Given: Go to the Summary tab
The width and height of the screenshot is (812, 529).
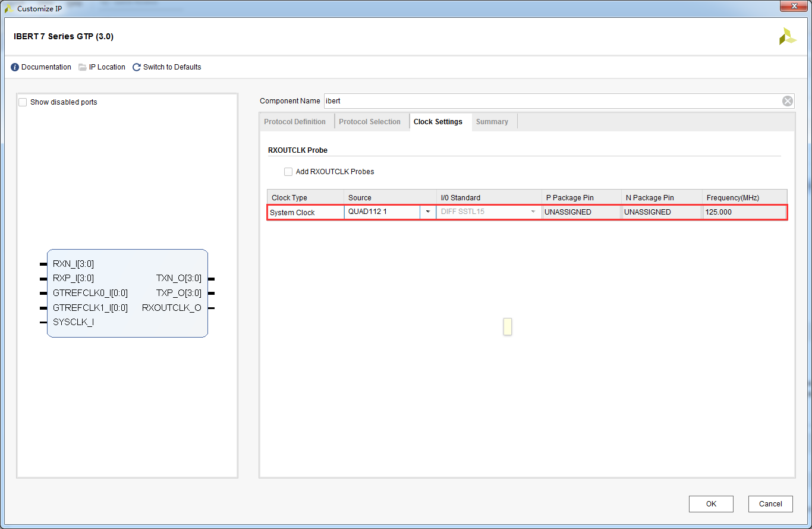Looking at the screenshot, I should (492, 122).
